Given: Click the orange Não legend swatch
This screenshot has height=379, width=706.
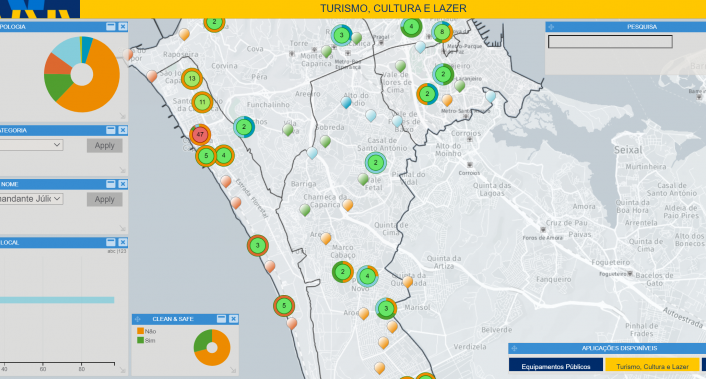Looking at the screenshot, I should pos(140,331).
